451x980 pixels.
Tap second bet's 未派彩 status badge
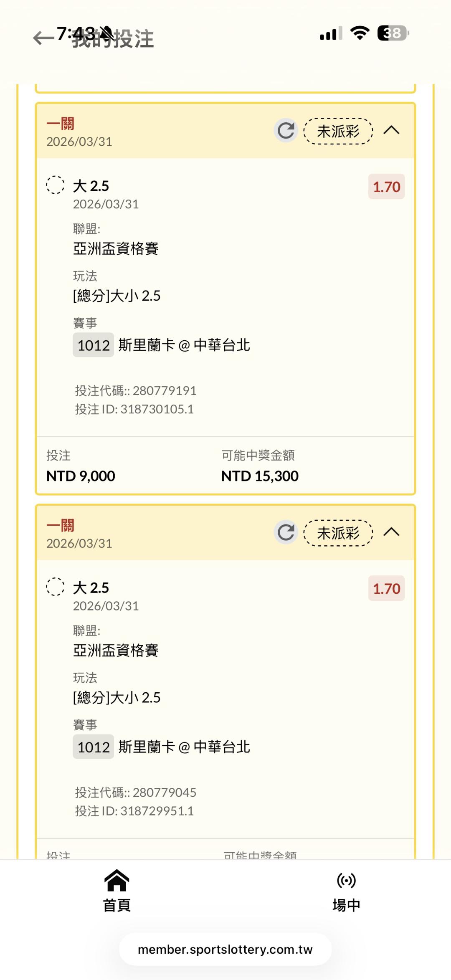pyautogui.click(x=338, y=533)
